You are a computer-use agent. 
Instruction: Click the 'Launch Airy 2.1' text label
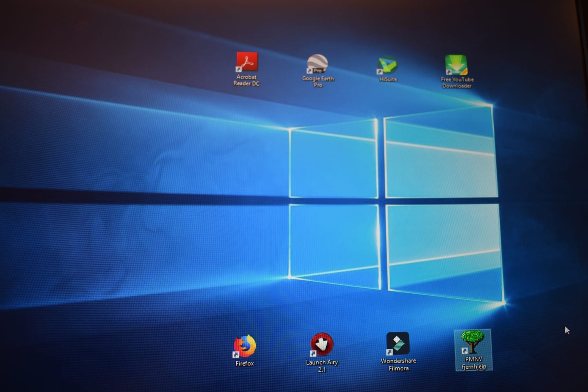click(x=322, y=366)
